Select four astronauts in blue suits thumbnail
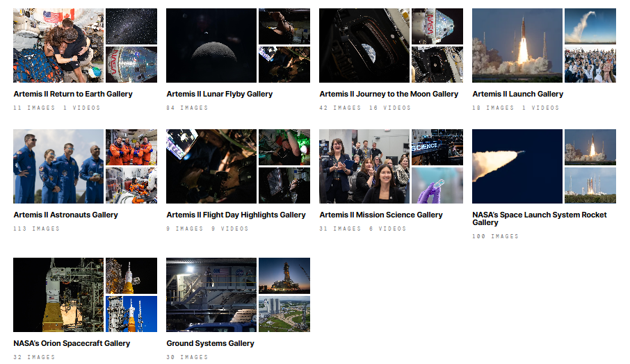The width and height of the screenshot is (630, 364). click(x=58, y=167)
